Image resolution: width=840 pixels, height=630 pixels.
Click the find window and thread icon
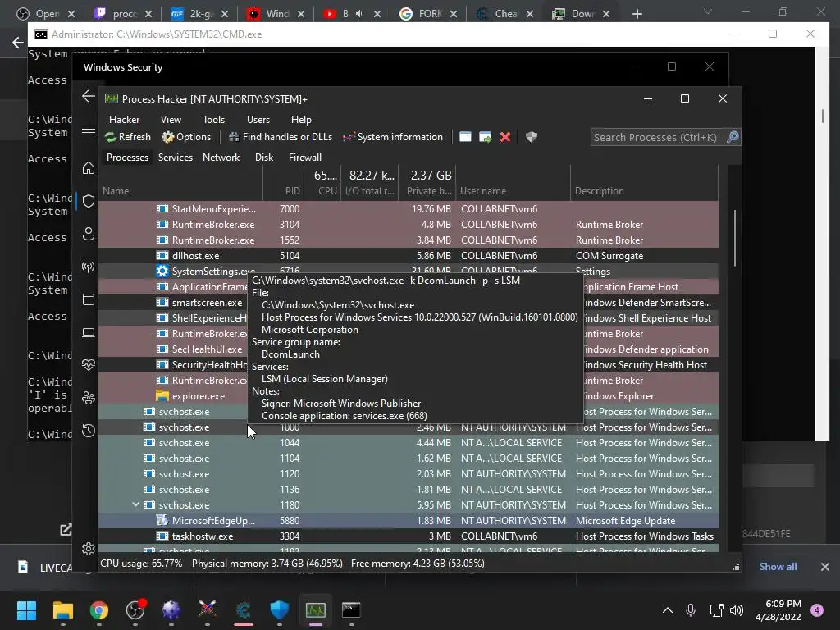point(485,137)
